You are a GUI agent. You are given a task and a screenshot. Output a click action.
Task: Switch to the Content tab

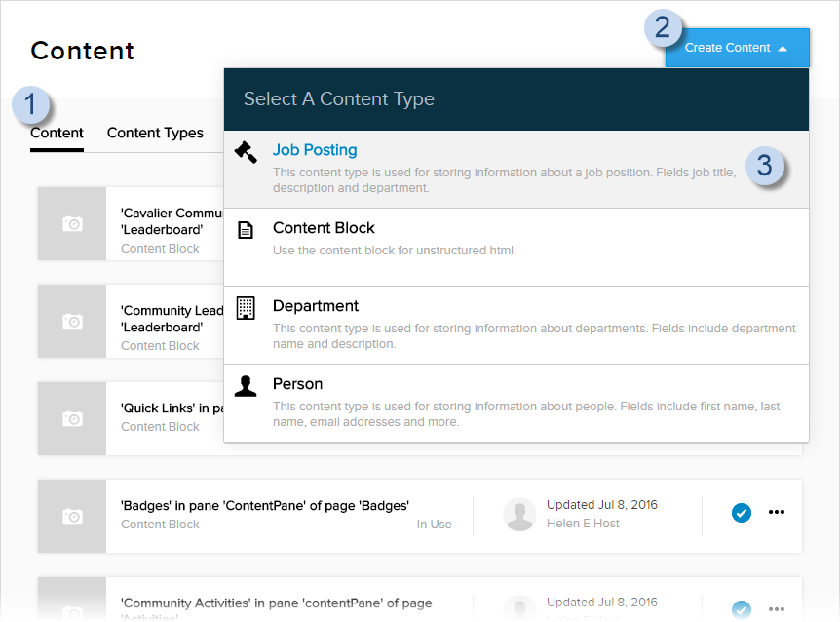[57, 133]
